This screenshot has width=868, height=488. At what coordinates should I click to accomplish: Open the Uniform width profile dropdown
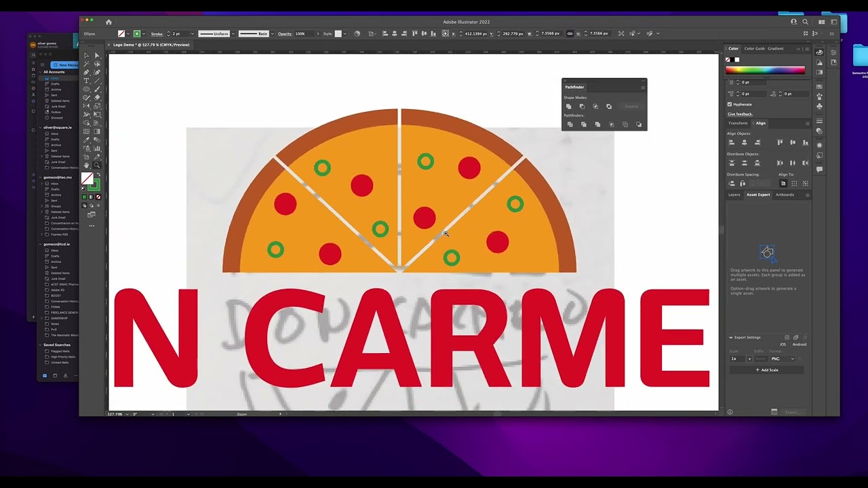coord(233,33)
